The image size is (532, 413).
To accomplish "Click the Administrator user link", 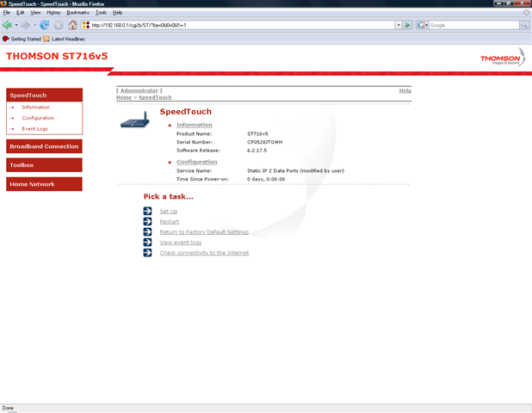I will [139, 90].
